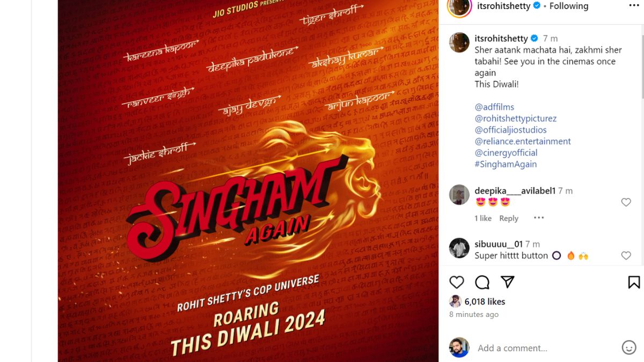The image size is (644, 362).
Task: Open @officialjiostudios mention
Action: click(510, 130)
